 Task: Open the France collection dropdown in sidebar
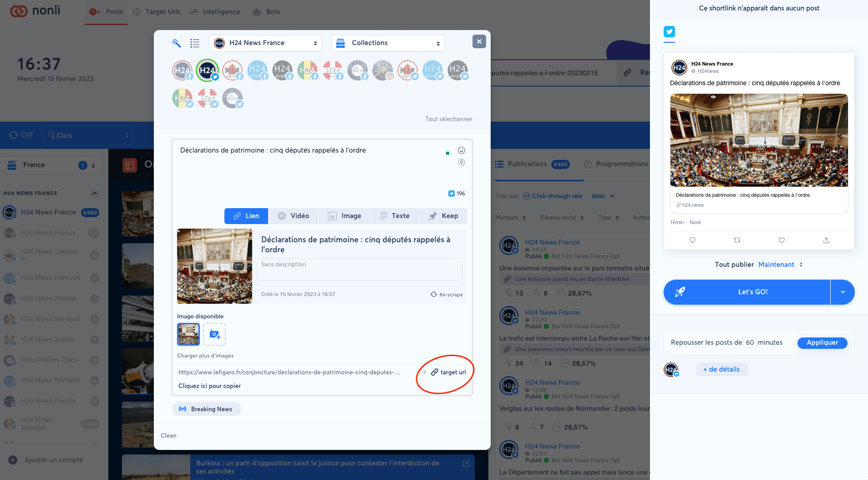52,165
